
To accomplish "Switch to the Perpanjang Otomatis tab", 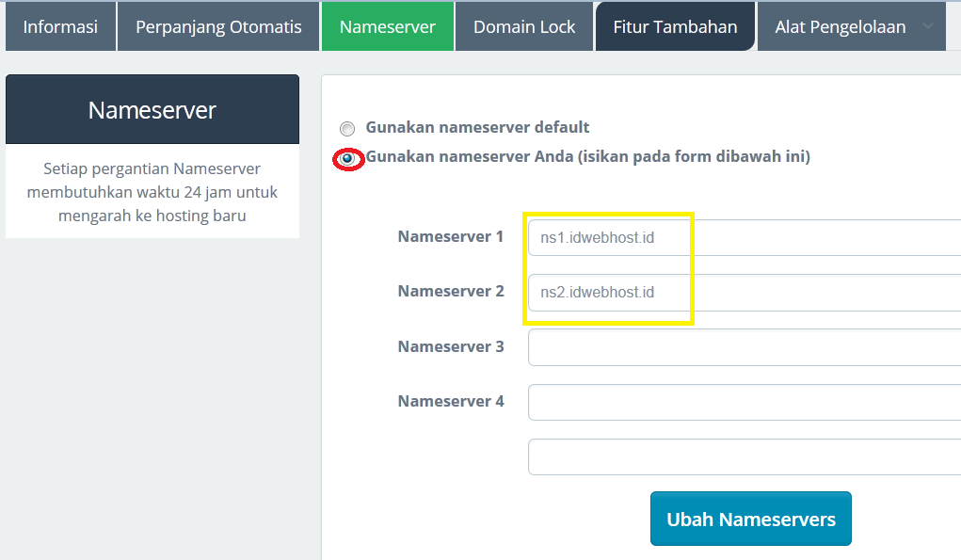I will pyautogui.click(x=218, y=27).
